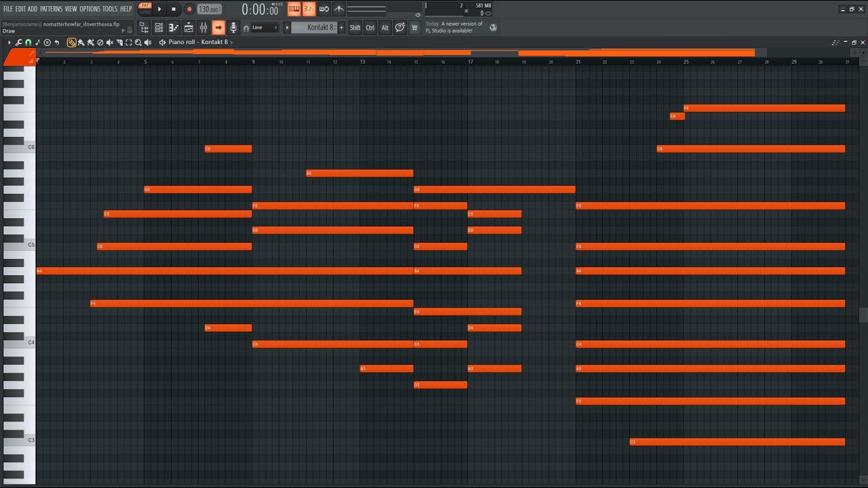Toggle the metronome
Image resolution: width=868 pixels, height=488 pixels.
338,9
